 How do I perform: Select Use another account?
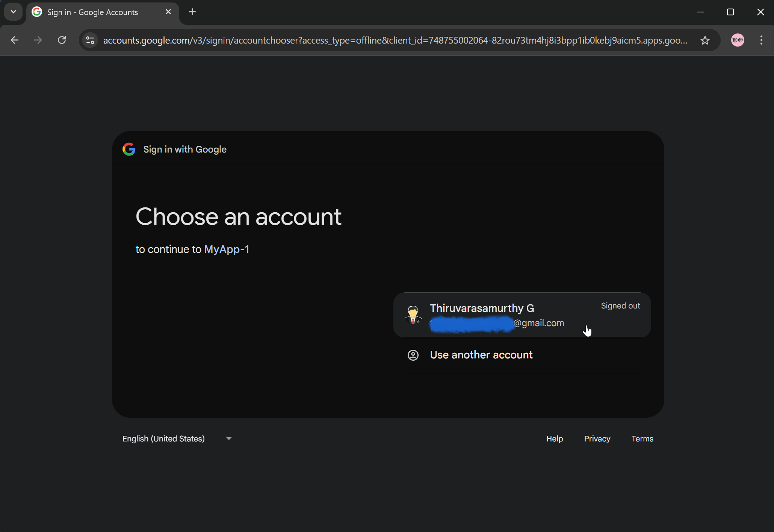[x=522, y=355]
